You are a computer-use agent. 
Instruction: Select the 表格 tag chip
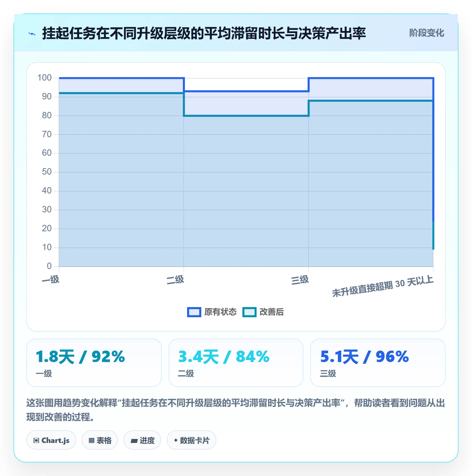100,440
